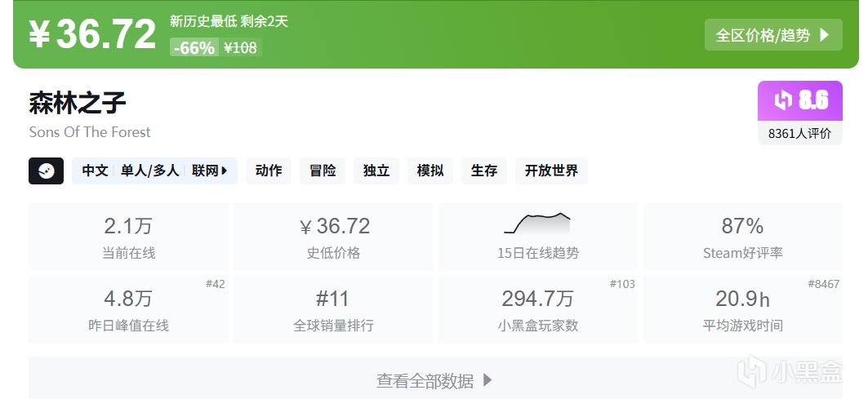Click the 4.8万 昨日峰值在线 stat card

[128, 308]
